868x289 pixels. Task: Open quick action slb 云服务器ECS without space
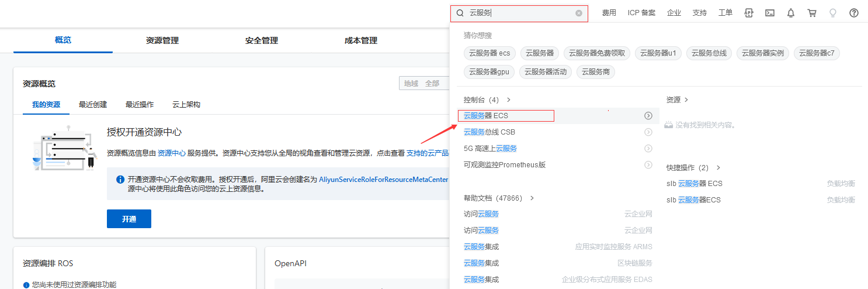(693, 200)
